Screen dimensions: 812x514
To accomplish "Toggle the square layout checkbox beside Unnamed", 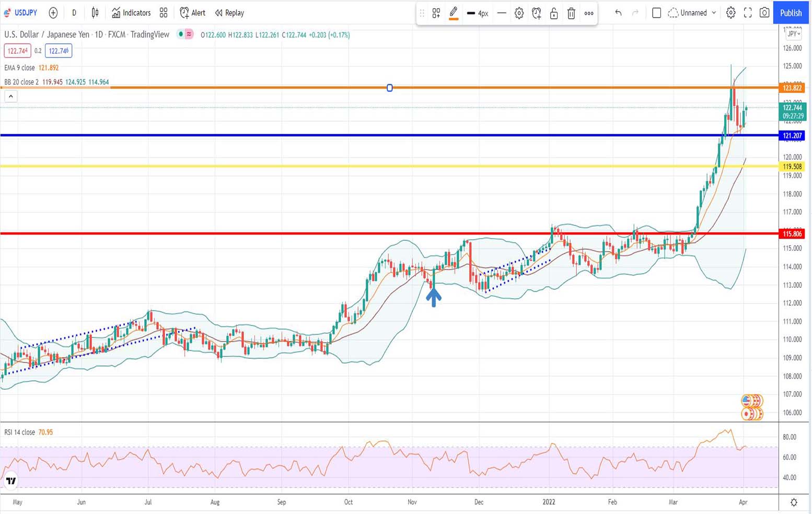I will click(x=657, y=13).
